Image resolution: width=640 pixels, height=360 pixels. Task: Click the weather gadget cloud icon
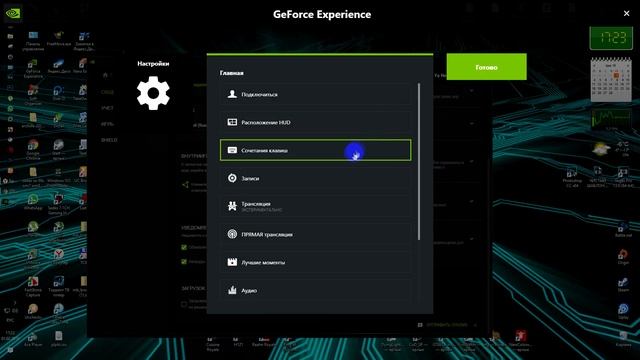point(601,149)
